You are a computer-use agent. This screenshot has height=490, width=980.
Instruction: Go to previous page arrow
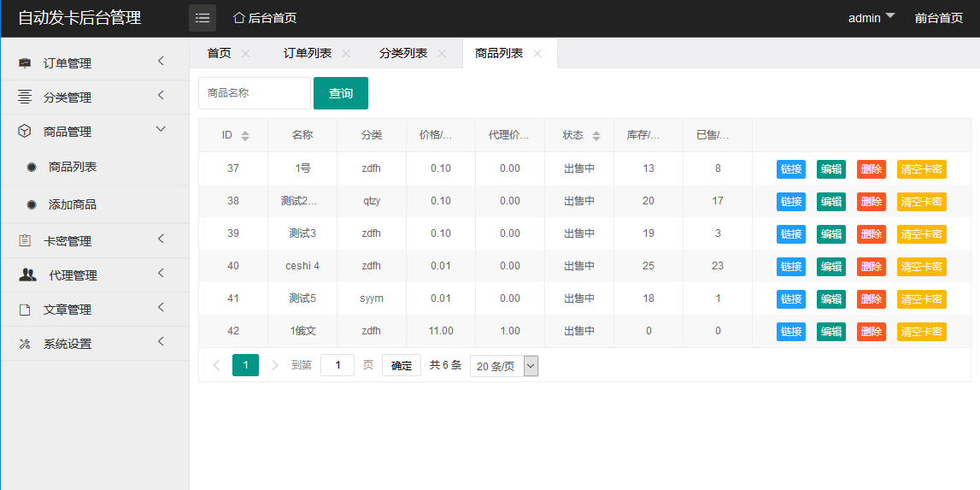click(217, 365)
